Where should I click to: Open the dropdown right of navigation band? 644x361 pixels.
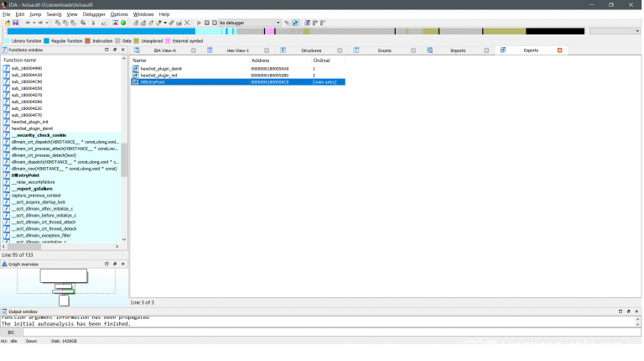pos(614,31)
